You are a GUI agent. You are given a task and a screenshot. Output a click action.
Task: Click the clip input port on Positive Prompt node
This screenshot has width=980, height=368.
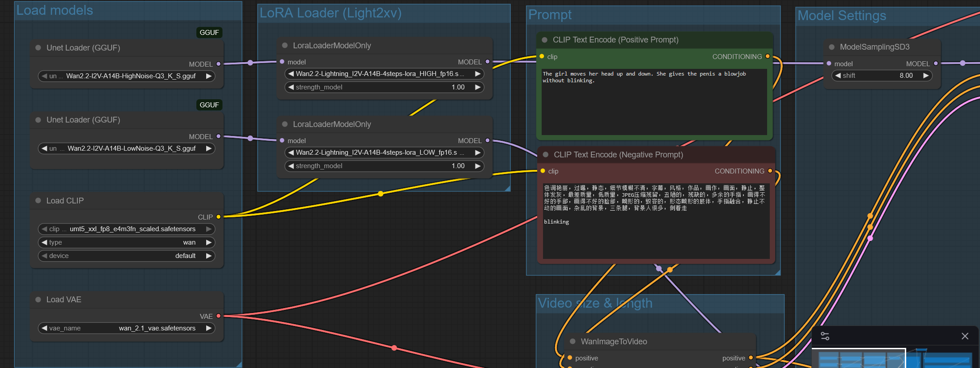[x=542, y=56]
